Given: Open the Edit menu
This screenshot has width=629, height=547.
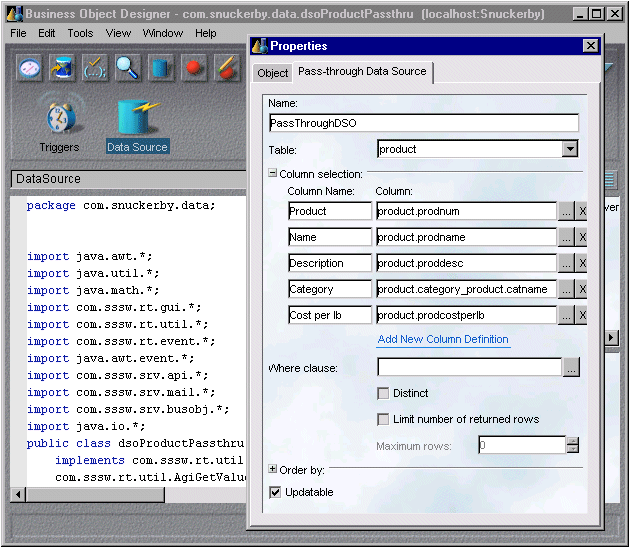Looking at the screenshot, I should click(x=47, y=33).
